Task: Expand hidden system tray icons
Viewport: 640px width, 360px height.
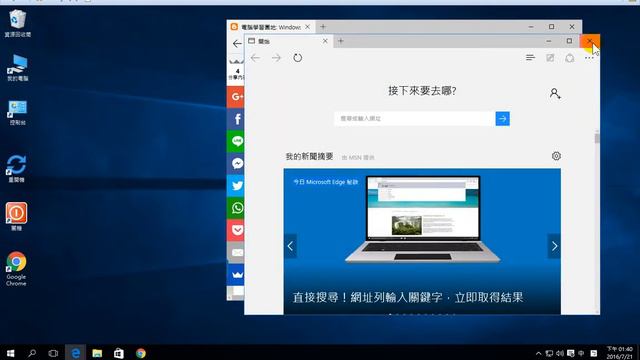Action: coord(538,353)
